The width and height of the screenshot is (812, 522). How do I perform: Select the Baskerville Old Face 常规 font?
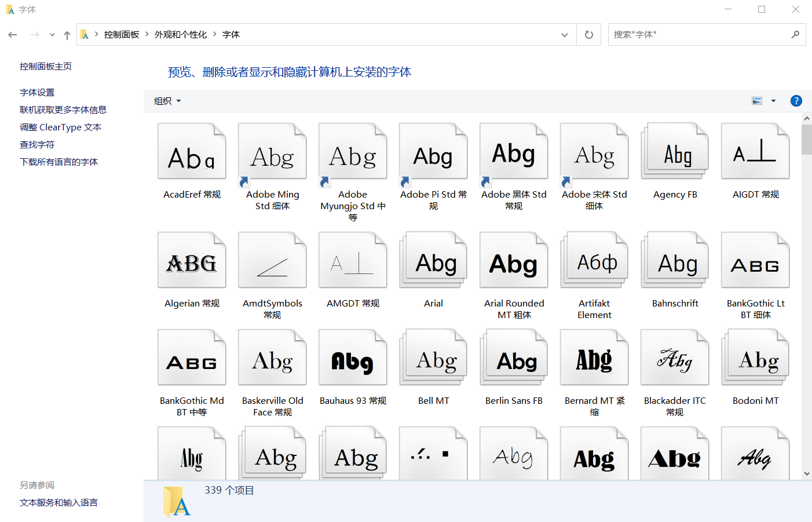pos(272,373)
